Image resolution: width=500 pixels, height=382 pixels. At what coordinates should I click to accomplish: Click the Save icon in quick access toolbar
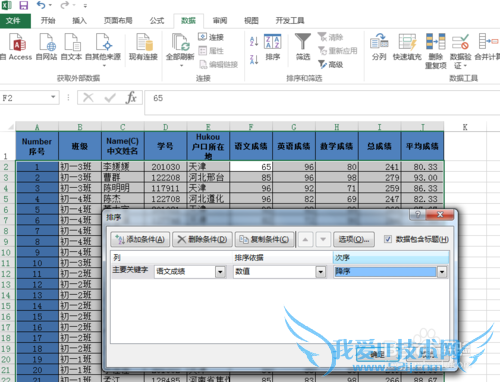pyautogui.click(x=23, y=5)
